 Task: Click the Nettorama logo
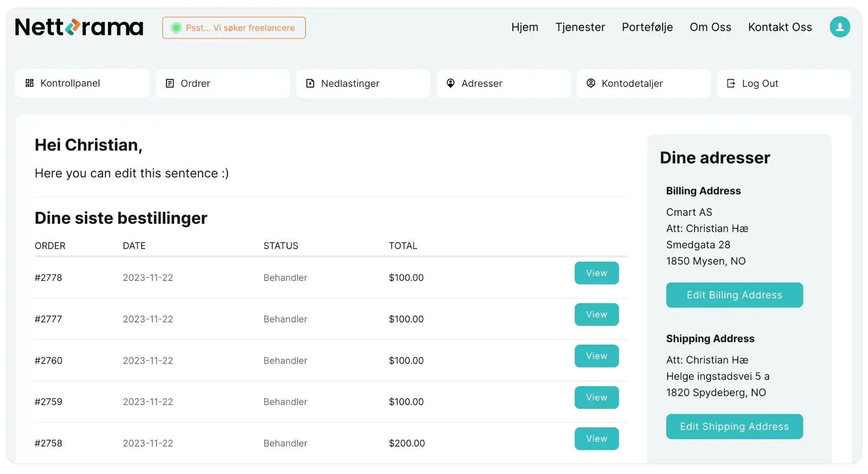coord(79,27)
